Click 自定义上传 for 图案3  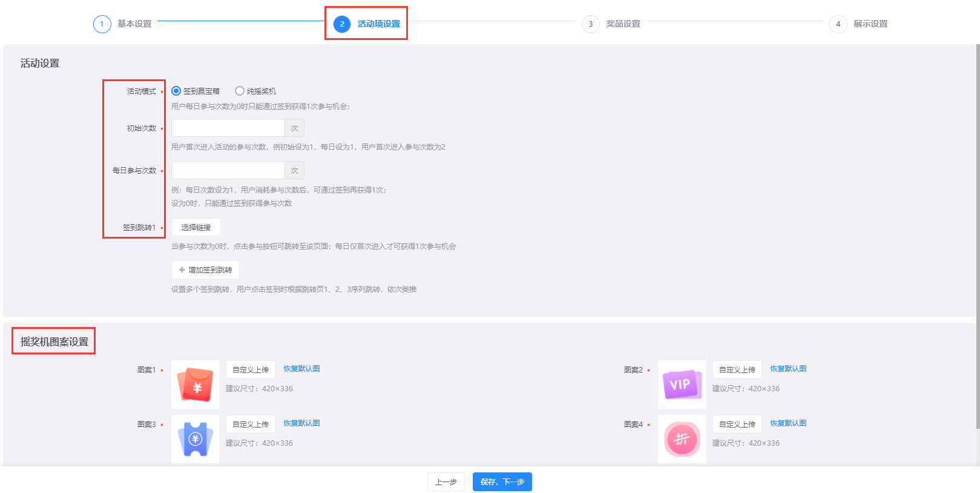tap(250, 424)
